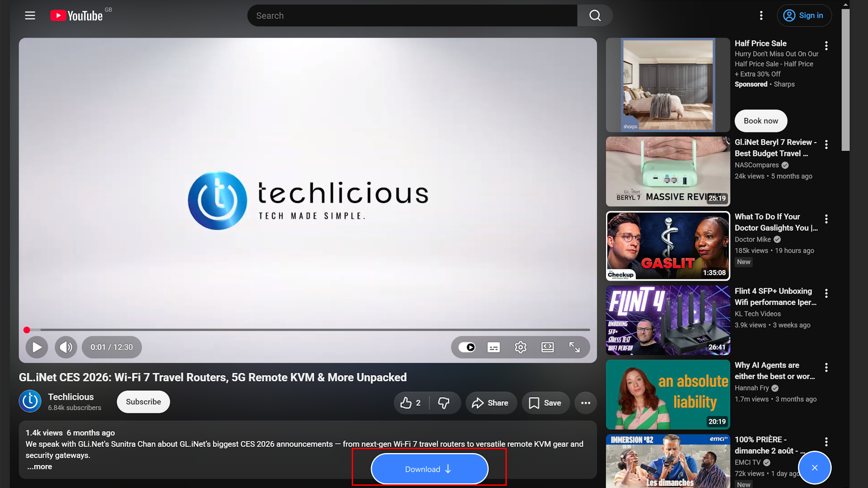Click the '6.84k subscribers' text
The image size is (868, 488).
point(75,408)
